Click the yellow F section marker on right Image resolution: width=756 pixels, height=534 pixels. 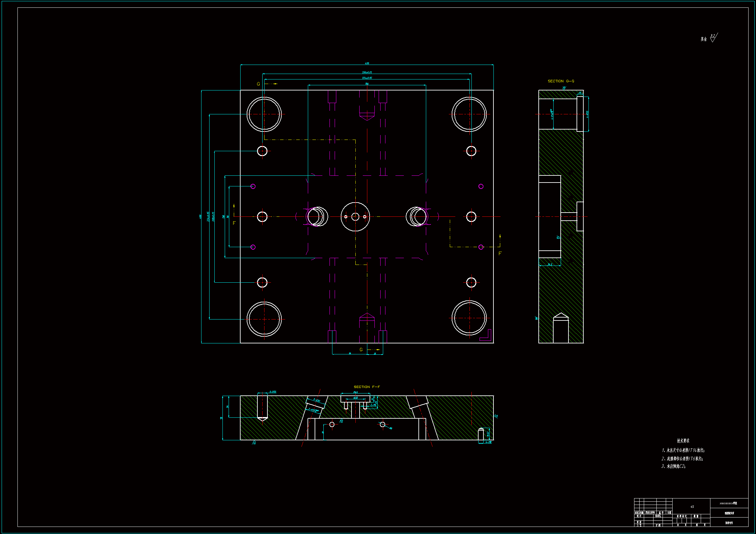click(500, 253)
